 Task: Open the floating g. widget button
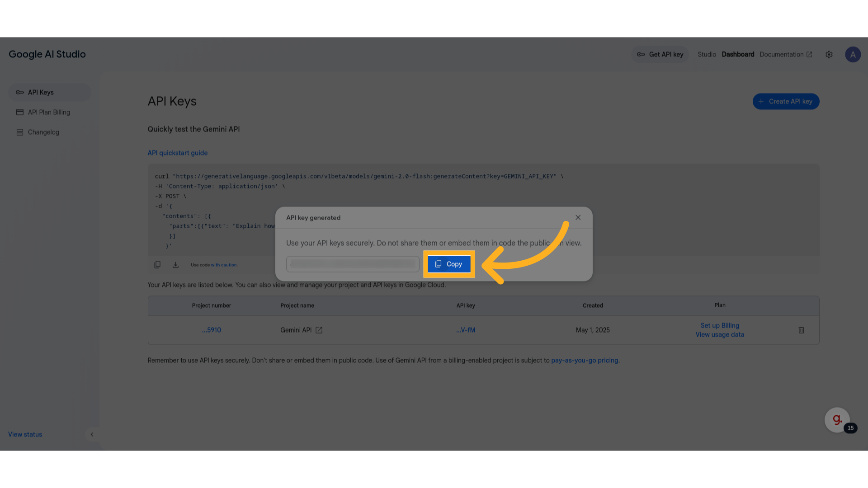click(x=837, y=420)
